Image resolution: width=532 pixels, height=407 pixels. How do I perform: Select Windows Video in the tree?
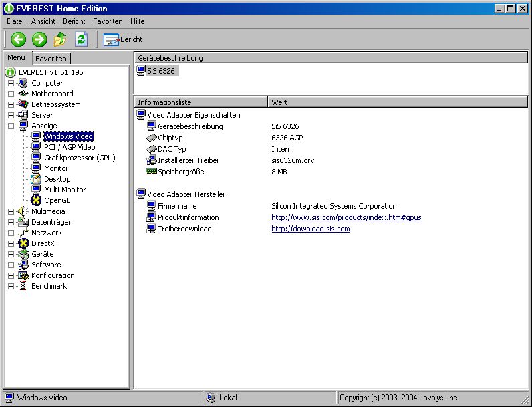69,136
